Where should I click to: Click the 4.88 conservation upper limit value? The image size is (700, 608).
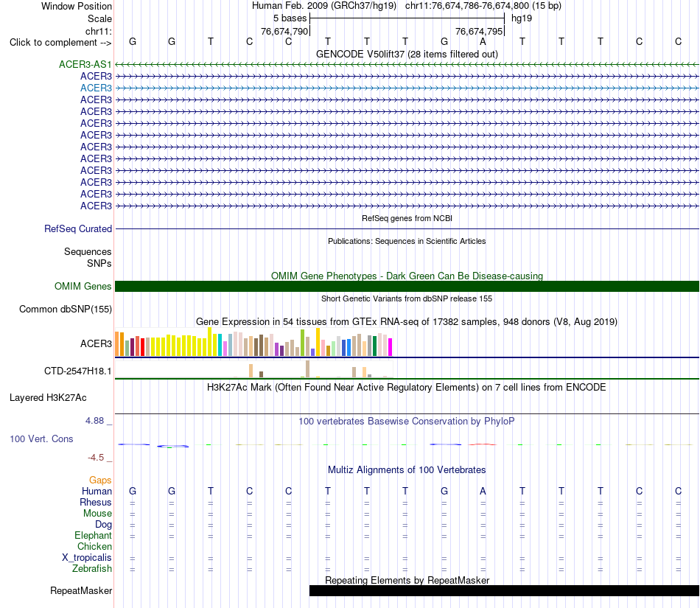94,421
